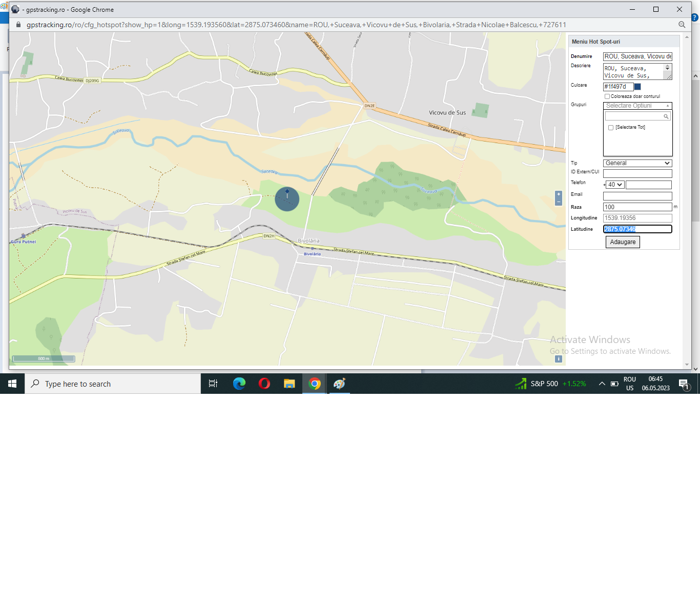Open Opera browser from the taskbar

(x=264, y=384)
